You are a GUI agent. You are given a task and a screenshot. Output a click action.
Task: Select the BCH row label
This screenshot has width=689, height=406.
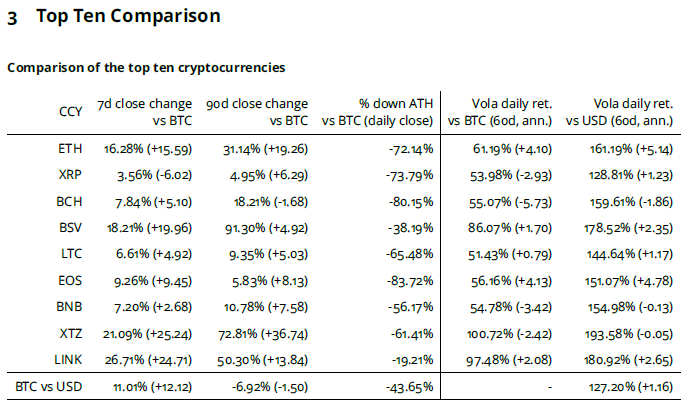pos(71,200)
